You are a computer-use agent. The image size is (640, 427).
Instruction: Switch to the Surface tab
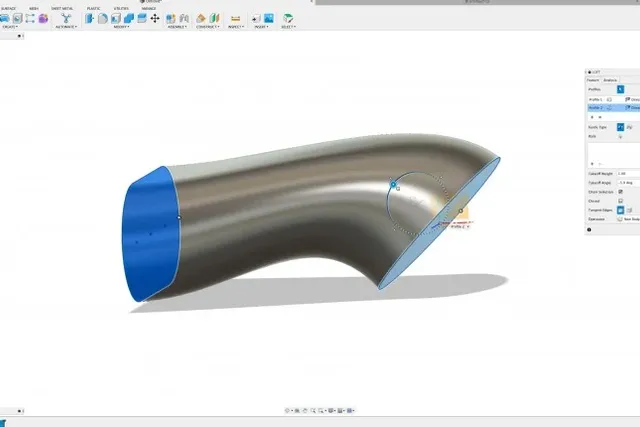click(9, 8)
